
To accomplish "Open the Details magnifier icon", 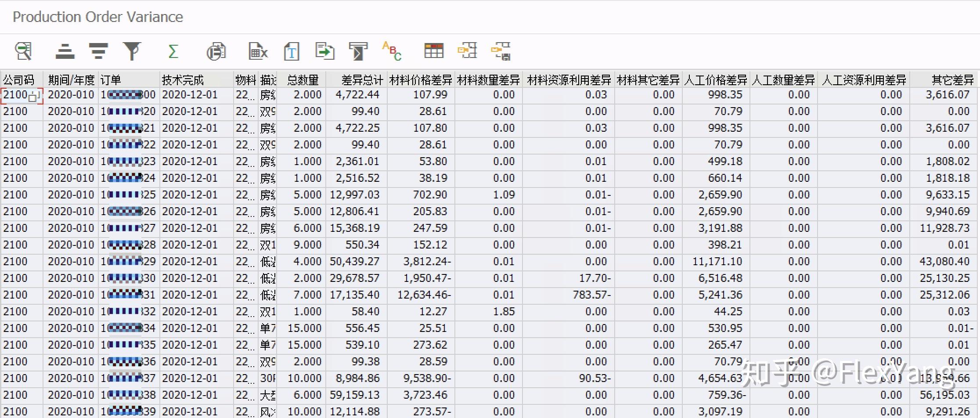I will tap(23, 51).
